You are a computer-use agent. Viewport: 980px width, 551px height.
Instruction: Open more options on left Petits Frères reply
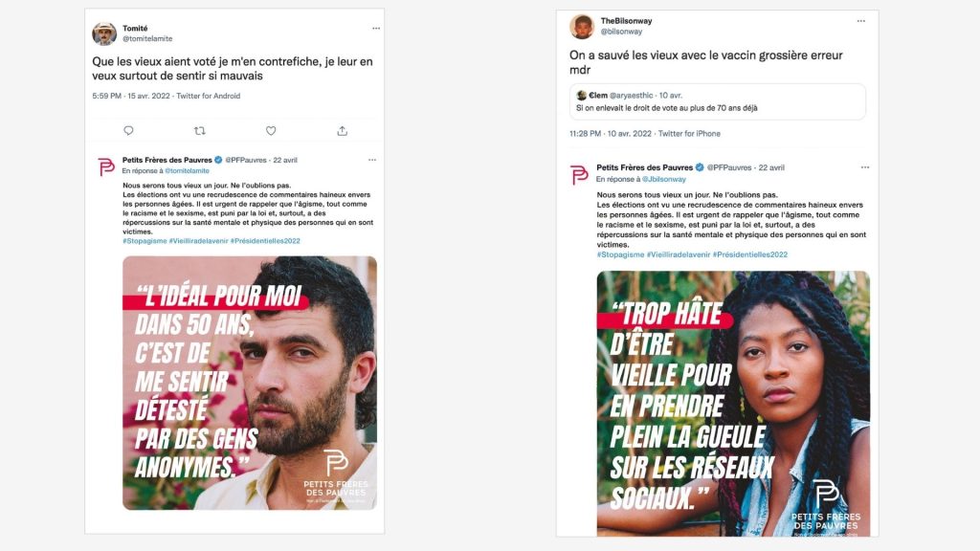tap(372, 160)
